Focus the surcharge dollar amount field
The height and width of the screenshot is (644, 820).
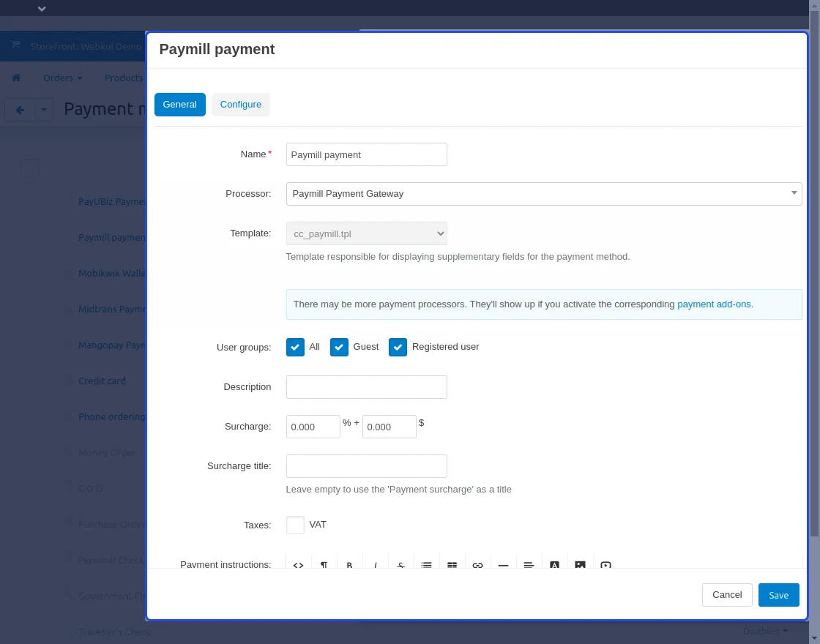[389, 427]
